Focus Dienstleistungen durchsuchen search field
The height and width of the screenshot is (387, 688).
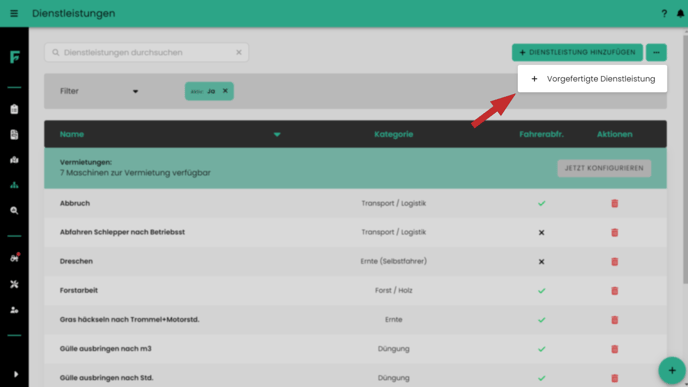pyautogui.click(x=147, y=52)
